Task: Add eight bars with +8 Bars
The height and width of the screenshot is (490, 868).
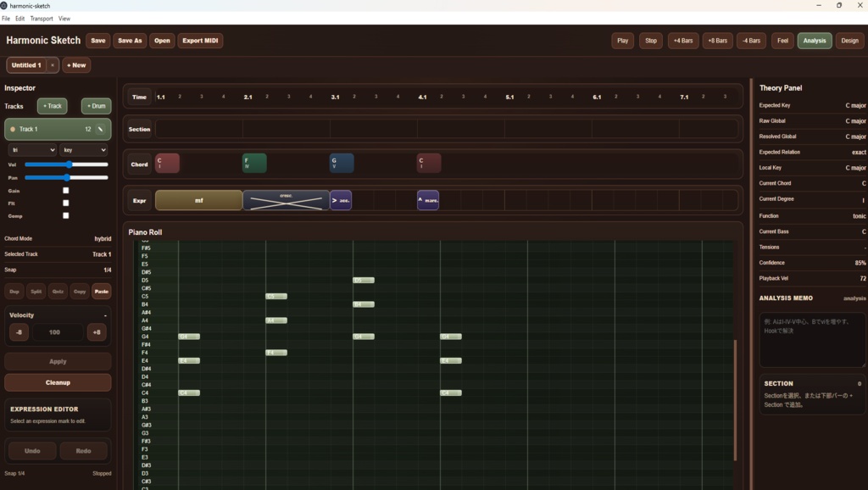Action: pyautogui.click(x=717, y=41)
